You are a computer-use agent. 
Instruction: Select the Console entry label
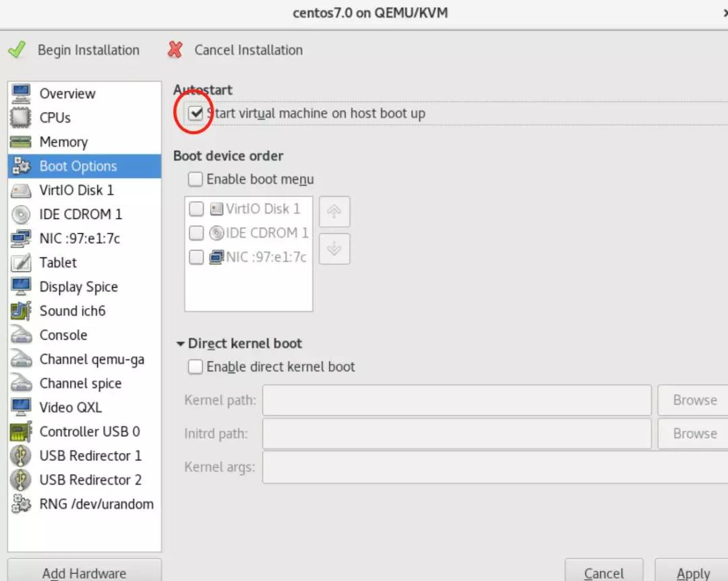[x=63, y=335]
